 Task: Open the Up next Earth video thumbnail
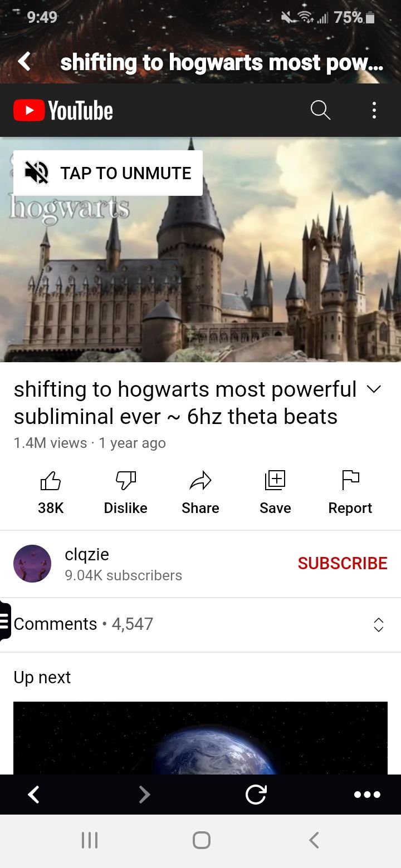point(200,738)
